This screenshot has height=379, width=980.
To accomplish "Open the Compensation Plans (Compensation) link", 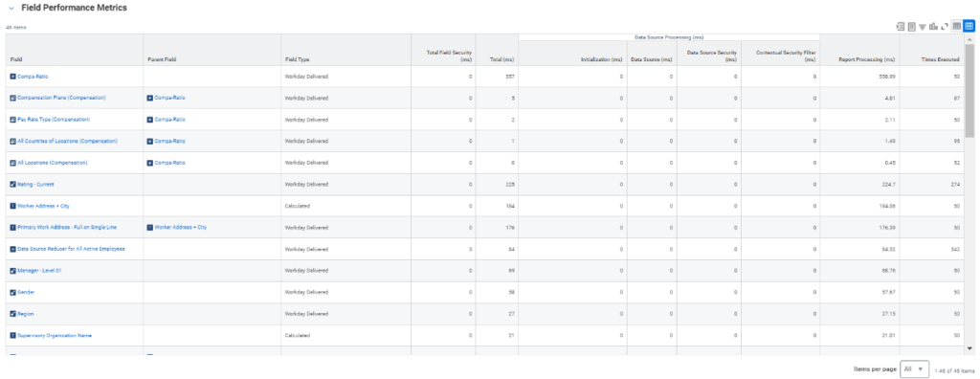I will click(61, 98).
